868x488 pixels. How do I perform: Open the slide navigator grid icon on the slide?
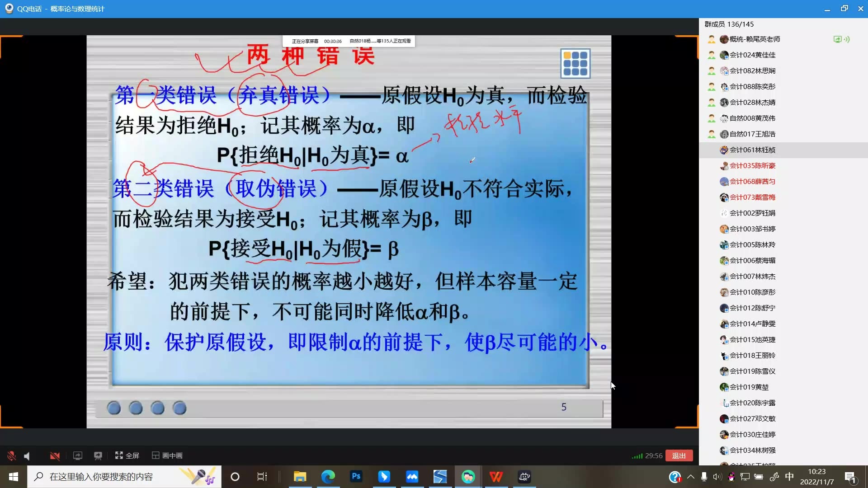576,64
